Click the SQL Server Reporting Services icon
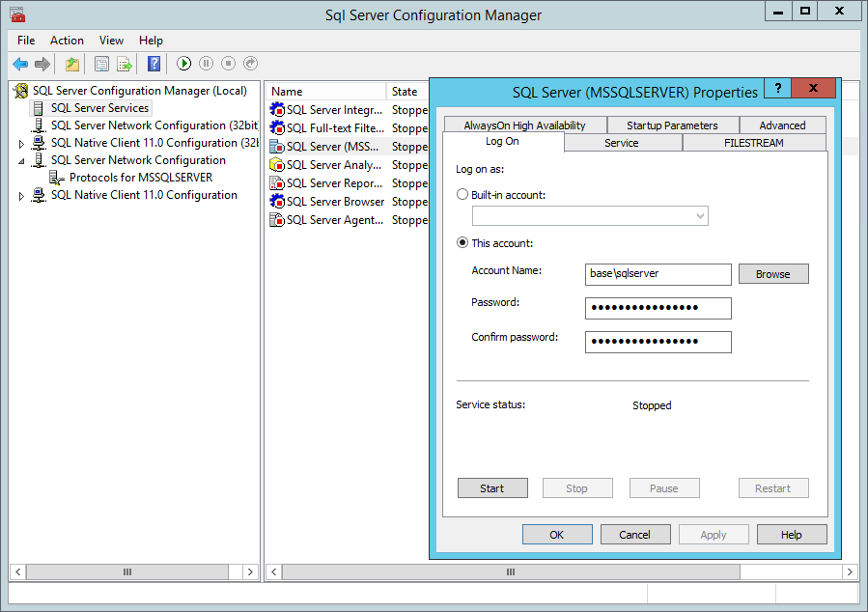 click(277, 183)
